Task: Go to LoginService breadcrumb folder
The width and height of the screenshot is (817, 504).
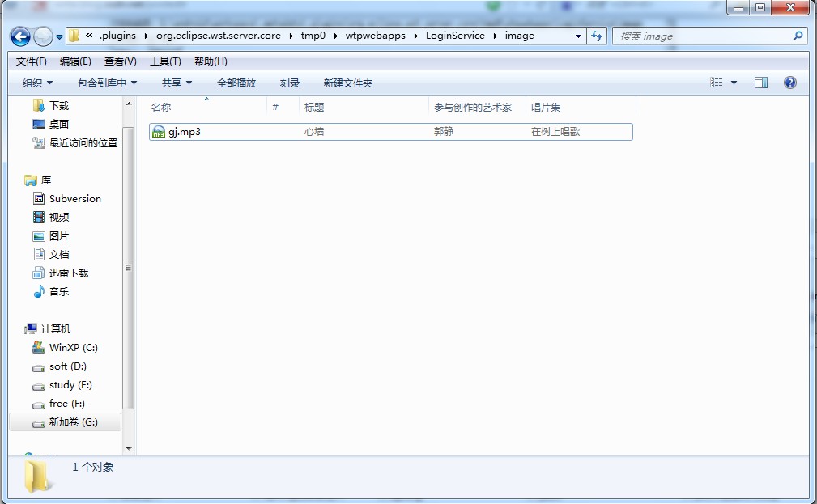Action: (x=455, y=36)
